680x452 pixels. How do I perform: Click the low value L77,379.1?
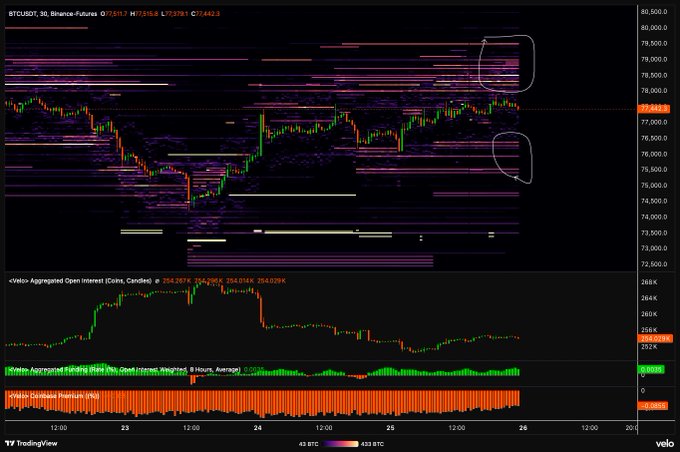174,14
